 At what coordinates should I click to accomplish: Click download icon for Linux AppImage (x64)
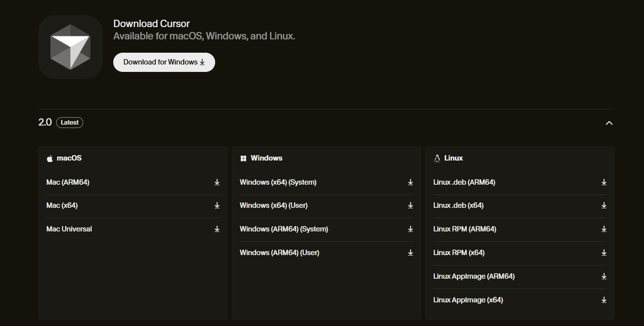(604, 300)
